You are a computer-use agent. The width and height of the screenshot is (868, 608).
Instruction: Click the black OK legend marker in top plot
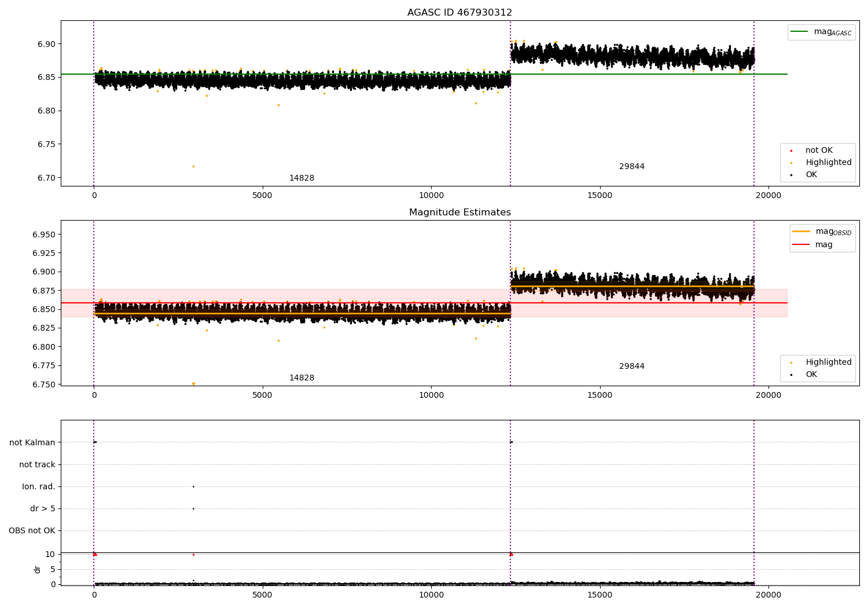[791, 175]
